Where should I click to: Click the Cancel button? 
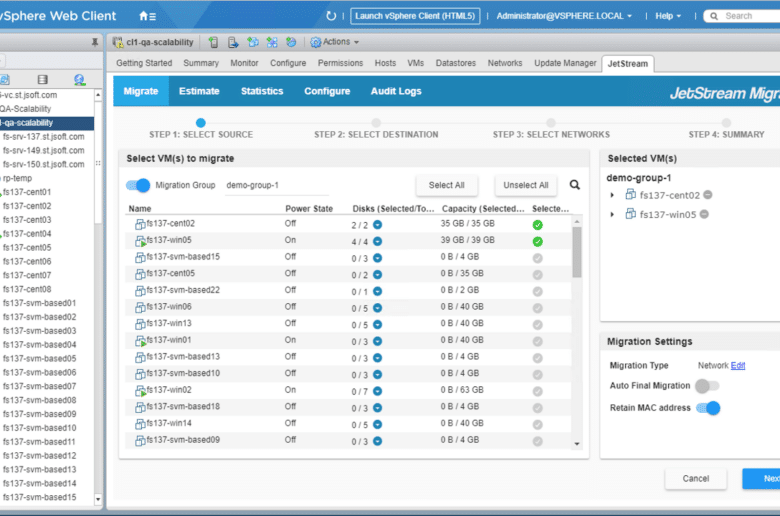(x=695, y=479)
